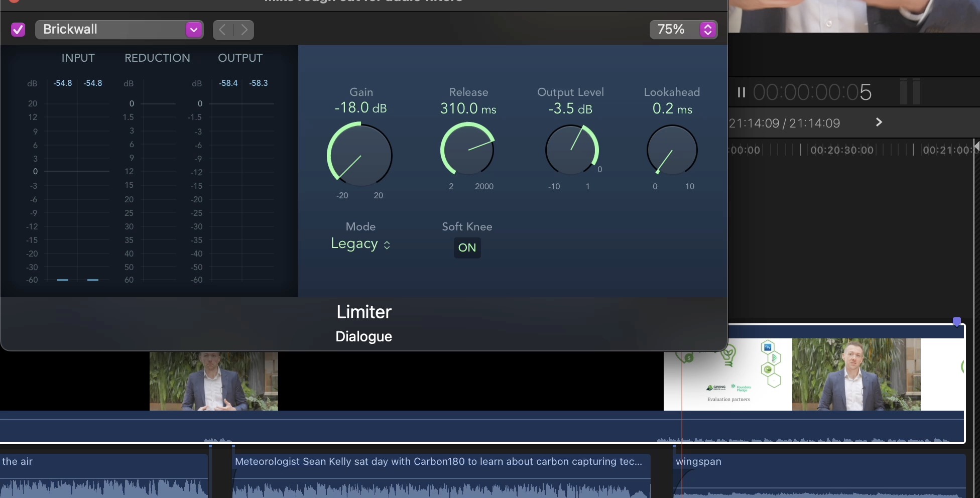Click the Gain knob

(359, 154)
